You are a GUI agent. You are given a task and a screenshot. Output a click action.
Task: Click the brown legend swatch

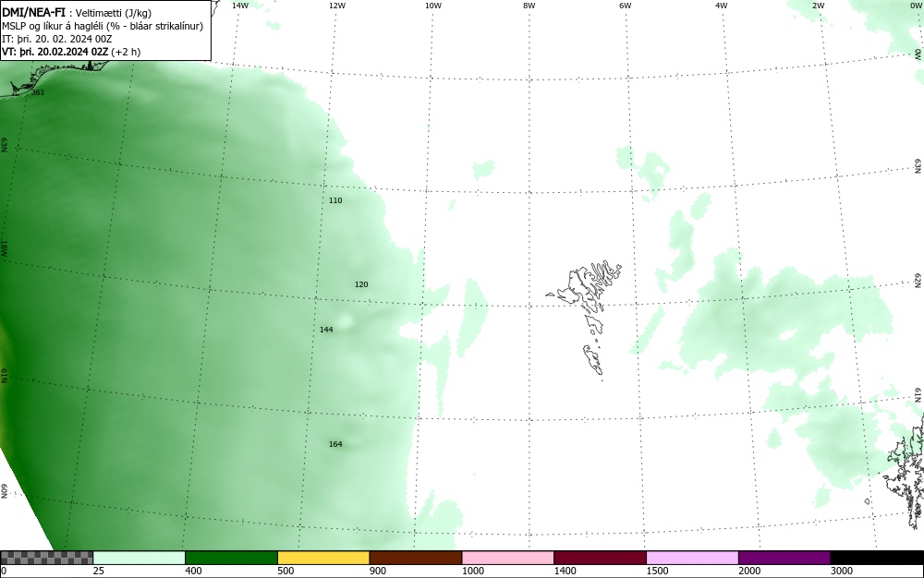416,558
